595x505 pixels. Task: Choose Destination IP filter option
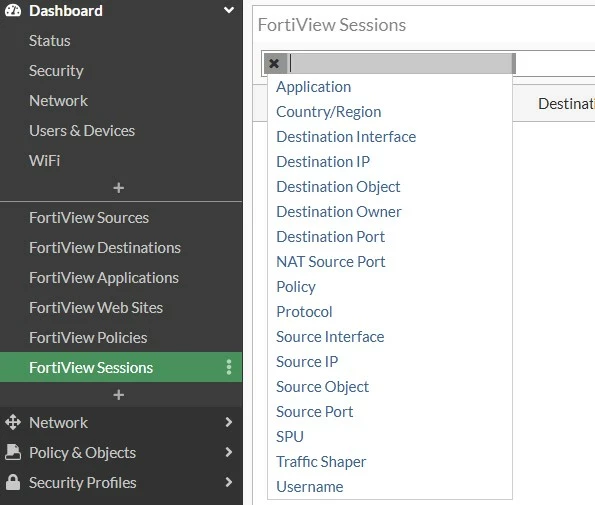(323, 162)
